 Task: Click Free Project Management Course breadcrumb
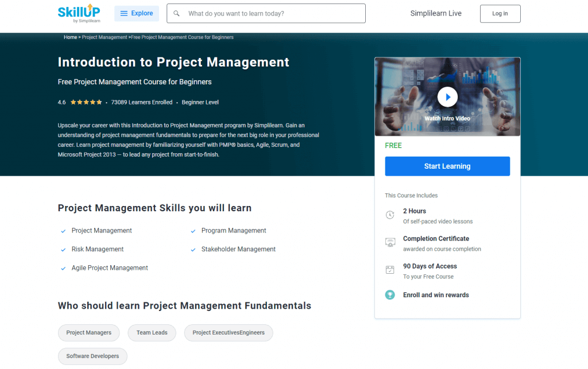[x=182, y=37]
